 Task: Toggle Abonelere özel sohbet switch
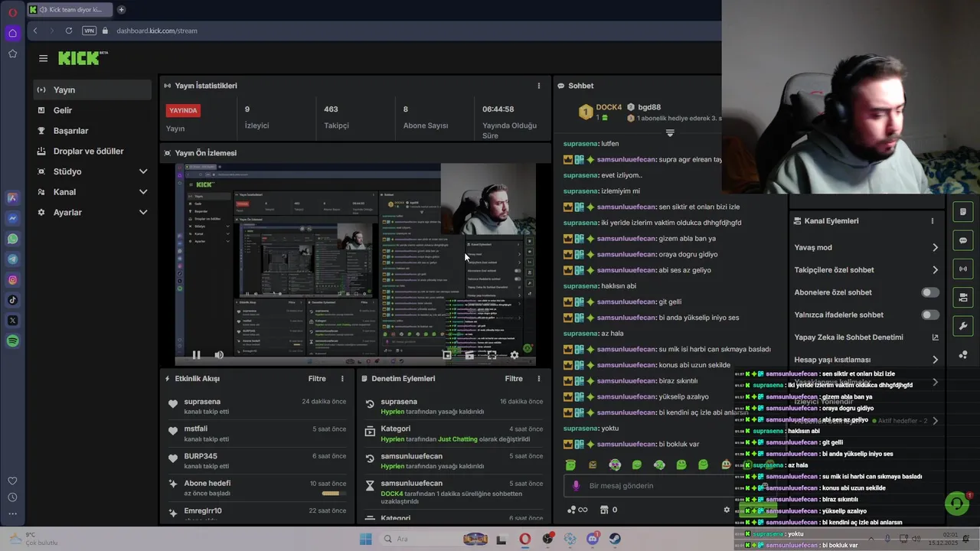tap(930, 292)
